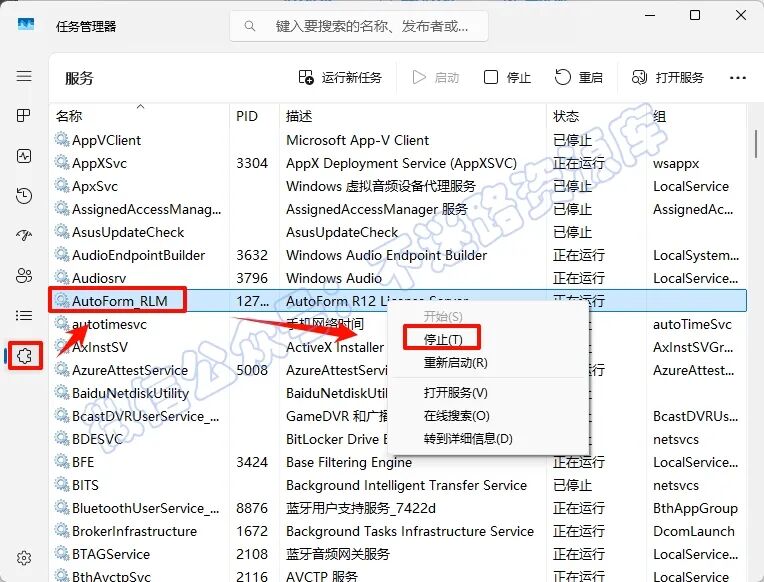Click the vertical scrollbar of the service list
764x582 pixels.
756,144
